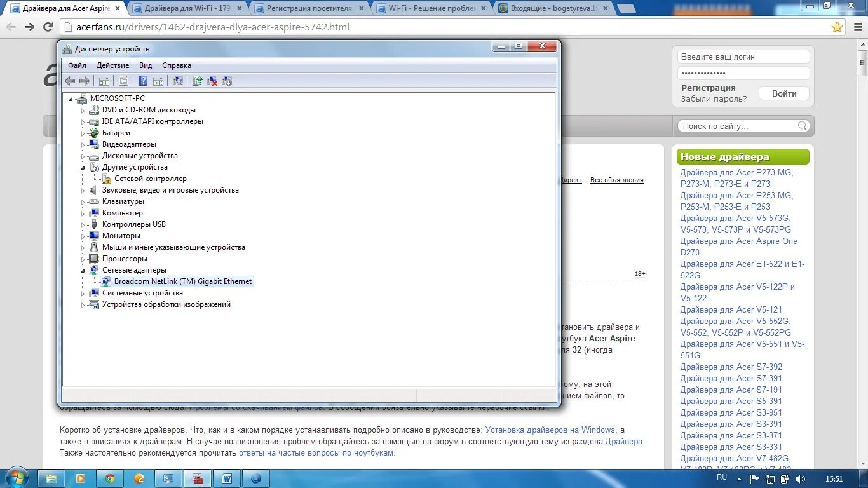Click the Back arrow in Device Manager toolbar
Viewport: 868px width, 488px height.
(x=70, y=81)
